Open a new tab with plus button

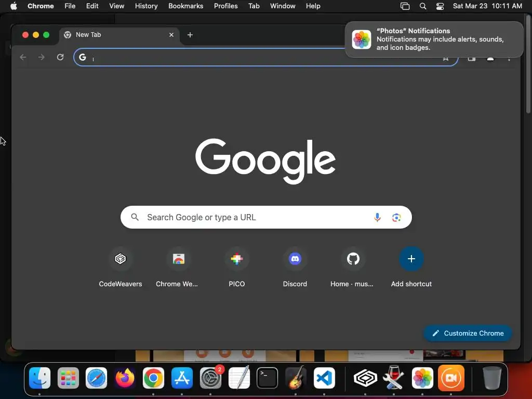click(x=190, y=35)
